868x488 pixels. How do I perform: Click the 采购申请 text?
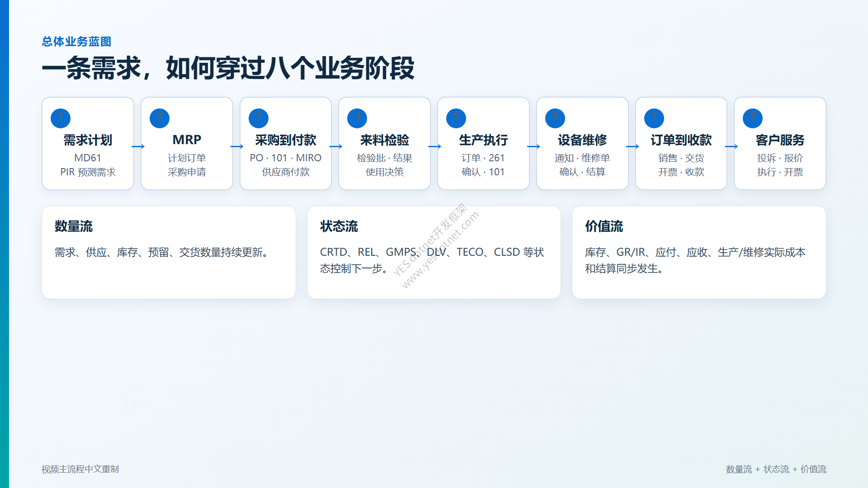(x=187, y=172)
